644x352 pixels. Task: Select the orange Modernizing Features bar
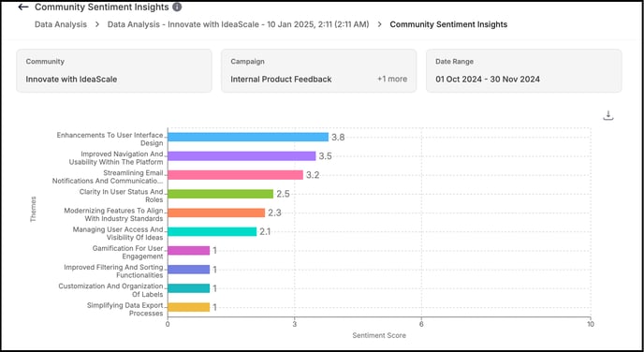pos(216,213)
